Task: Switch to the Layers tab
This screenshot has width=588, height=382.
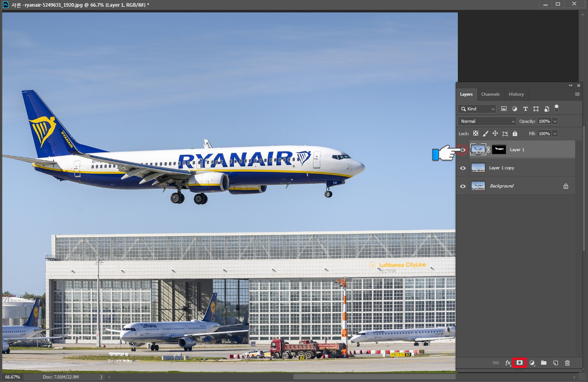Action: click(466, 94)
